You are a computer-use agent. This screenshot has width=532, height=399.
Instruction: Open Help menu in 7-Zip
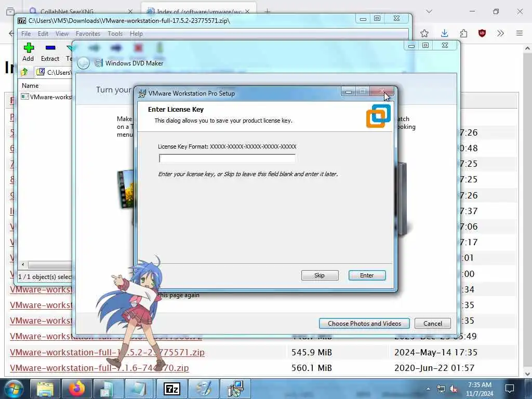[136, 34]
